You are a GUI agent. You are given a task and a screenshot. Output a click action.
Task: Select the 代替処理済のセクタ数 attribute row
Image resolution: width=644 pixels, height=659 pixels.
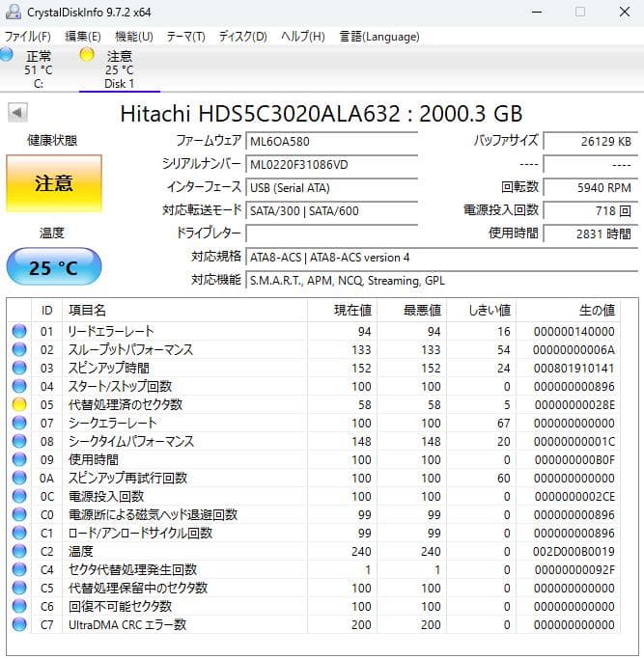[x=314, y=404]
